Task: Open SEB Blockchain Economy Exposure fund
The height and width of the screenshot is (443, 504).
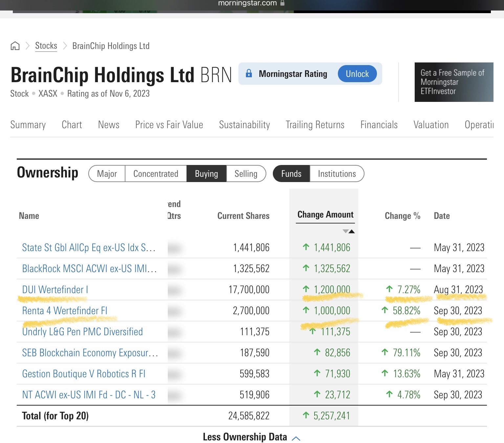Action: (x=90, y=353)
